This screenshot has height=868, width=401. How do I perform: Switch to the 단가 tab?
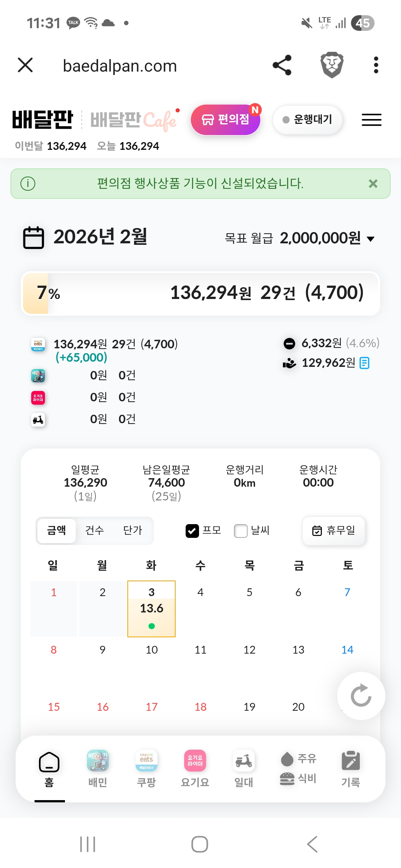[x=133, y=530]
